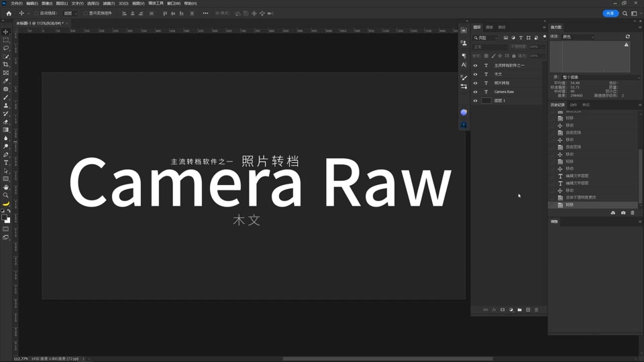Screen dimensions: 644x362
Task: Open the 窗口(W) menu
Action: pos(174,3)
